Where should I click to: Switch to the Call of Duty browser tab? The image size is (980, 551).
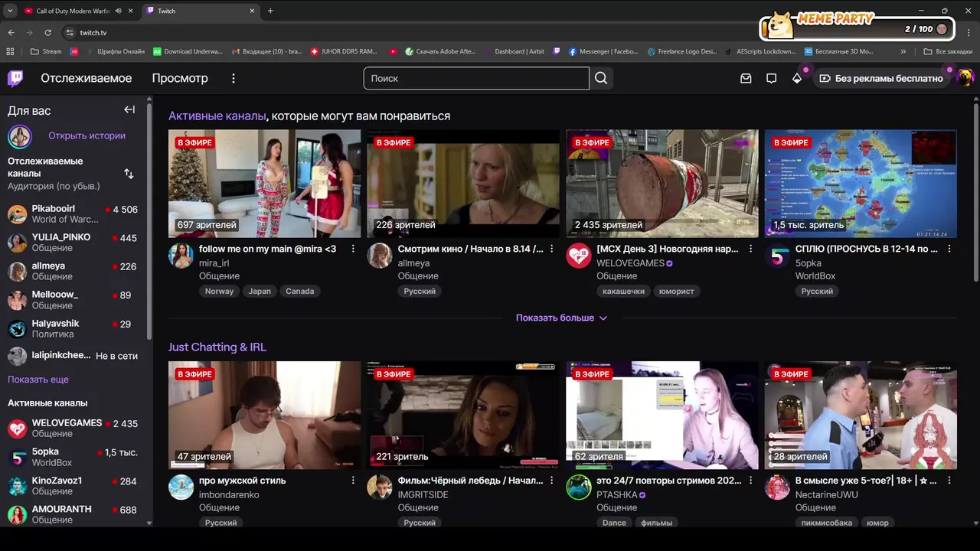click(x=78, y=11)
